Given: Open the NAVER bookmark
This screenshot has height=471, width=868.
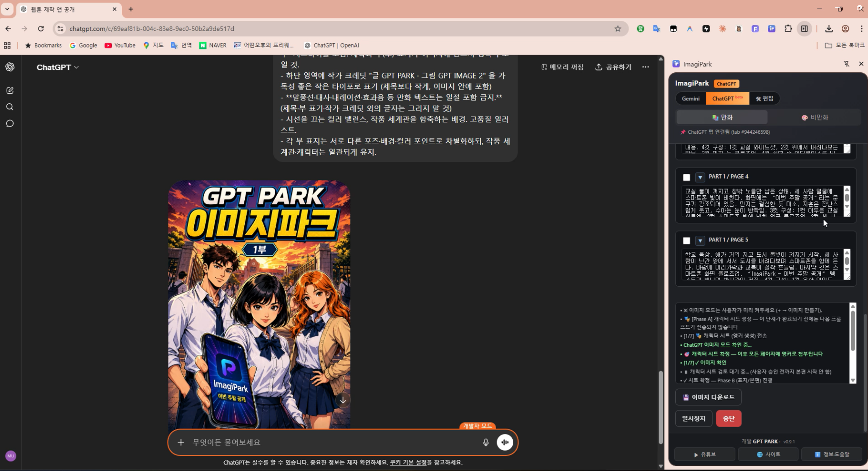Looking at the screenshot, I should [213, 45].
